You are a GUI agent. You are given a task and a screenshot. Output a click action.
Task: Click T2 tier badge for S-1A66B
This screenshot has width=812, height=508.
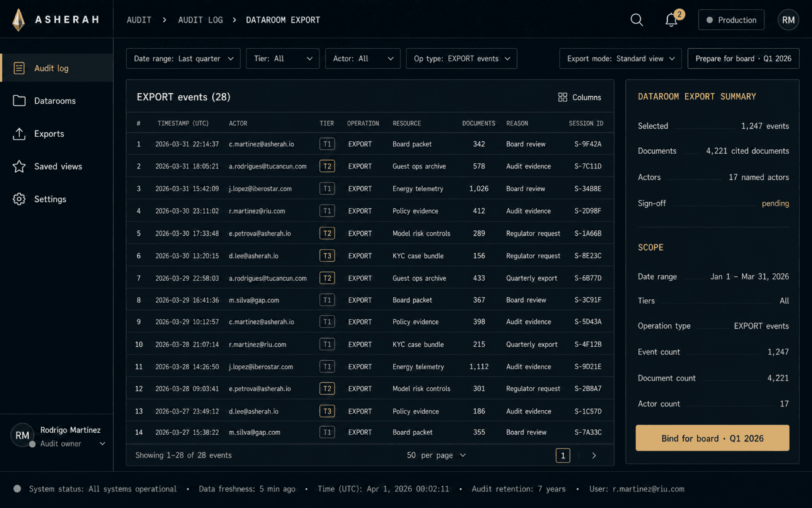[327, 233]
